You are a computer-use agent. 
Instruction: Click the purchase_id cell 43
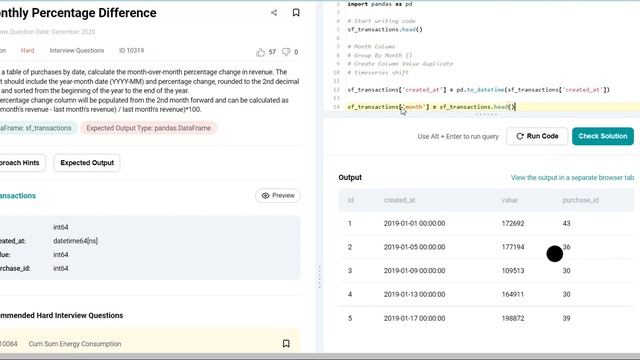[x=567, y=223]
